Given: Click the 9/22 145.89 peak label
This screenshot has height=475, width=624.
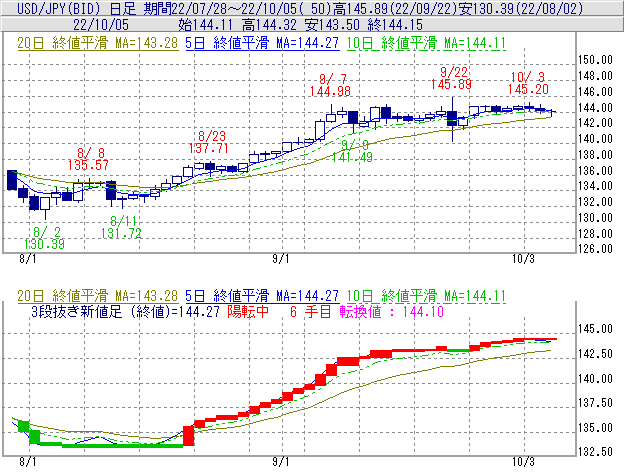Looking at the screenshot, I should tap(452, 78).
